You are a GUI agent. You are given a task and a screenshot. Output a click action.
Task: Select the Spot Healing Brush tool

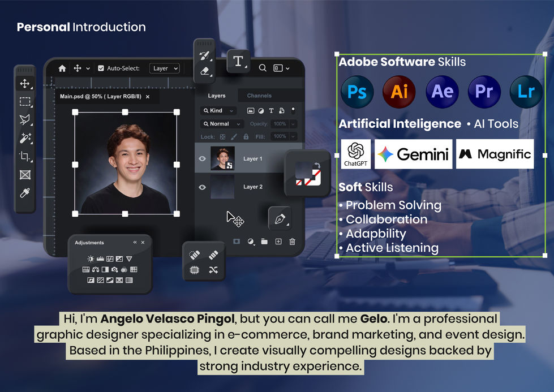click(194, 255)
